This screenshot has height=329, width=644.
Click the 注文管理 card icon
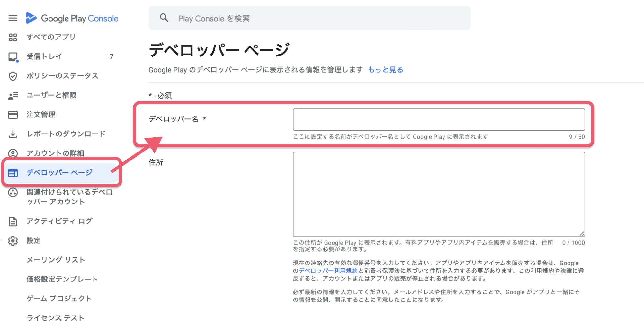13,115
